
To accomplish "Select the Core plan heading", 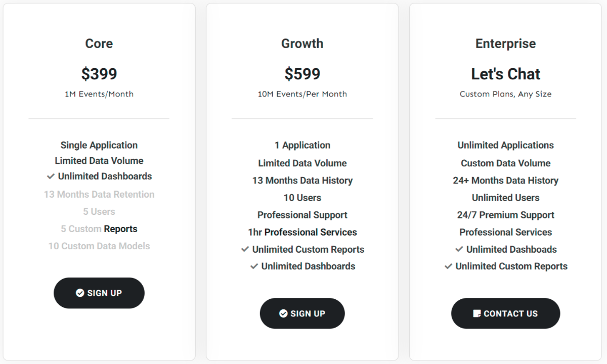I will pos(99,43).
